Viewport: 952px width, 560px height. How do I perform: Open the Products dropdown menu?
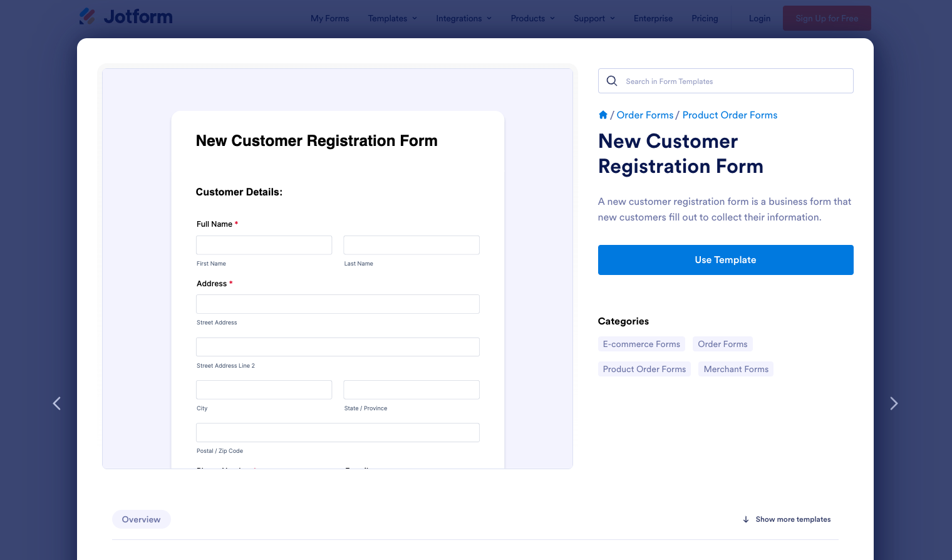(x=532, y=19)
